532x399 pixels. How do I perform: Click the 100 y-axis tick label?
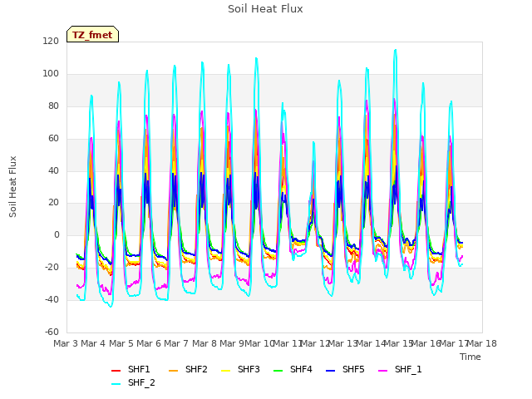pos(51,74)
